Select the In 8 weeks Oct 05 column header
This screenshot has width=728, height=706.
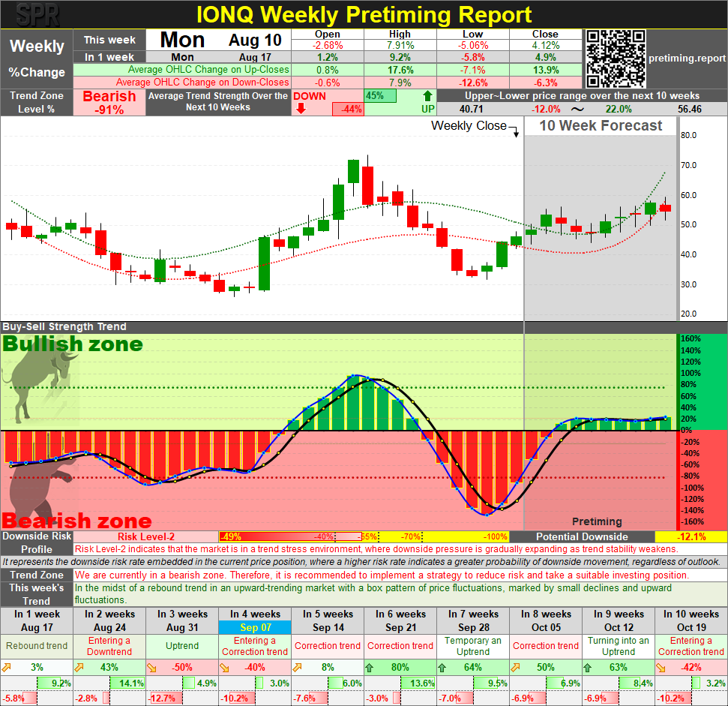[x=546, y=620]
